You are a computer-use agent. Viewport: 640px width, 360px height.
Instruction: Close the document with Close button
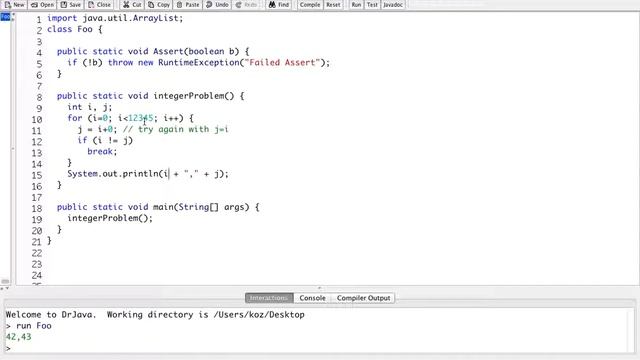pos(99,4)
